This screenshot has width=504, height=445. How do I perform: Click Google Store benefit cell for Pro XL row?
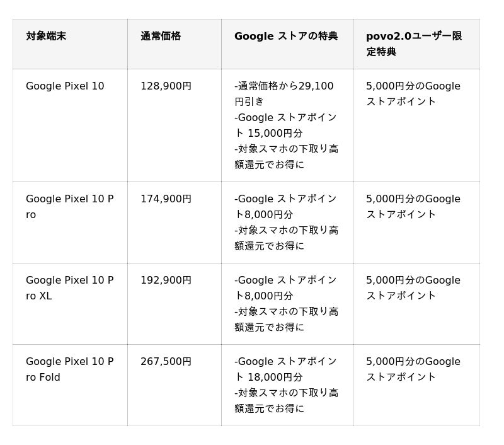point(286,304)
